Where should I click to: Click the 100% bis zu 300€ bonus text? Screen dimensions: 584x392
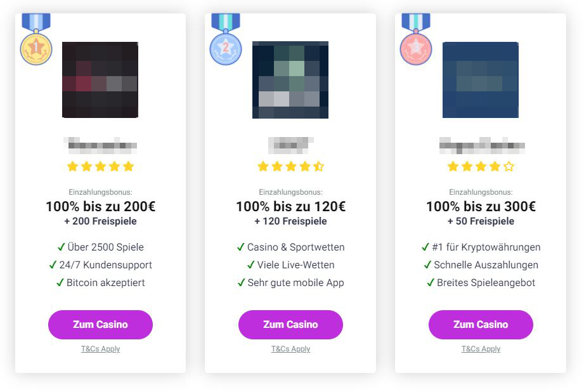coord(481,207)
